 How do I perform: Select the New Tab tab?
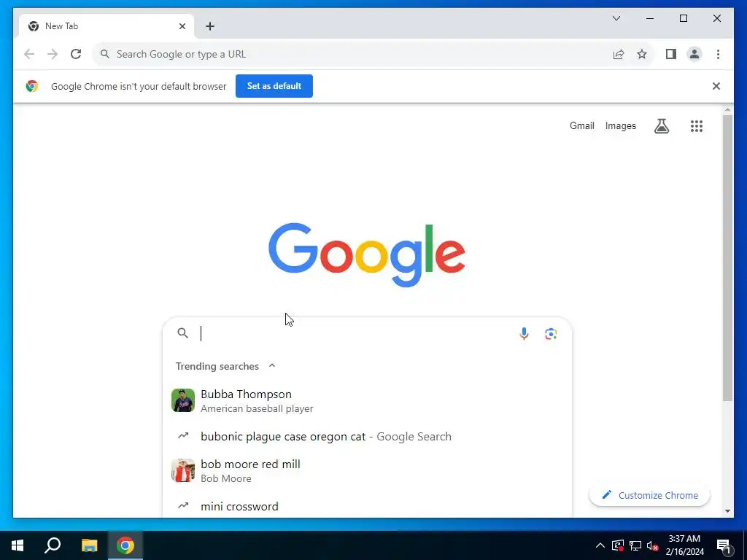point(107,26)
